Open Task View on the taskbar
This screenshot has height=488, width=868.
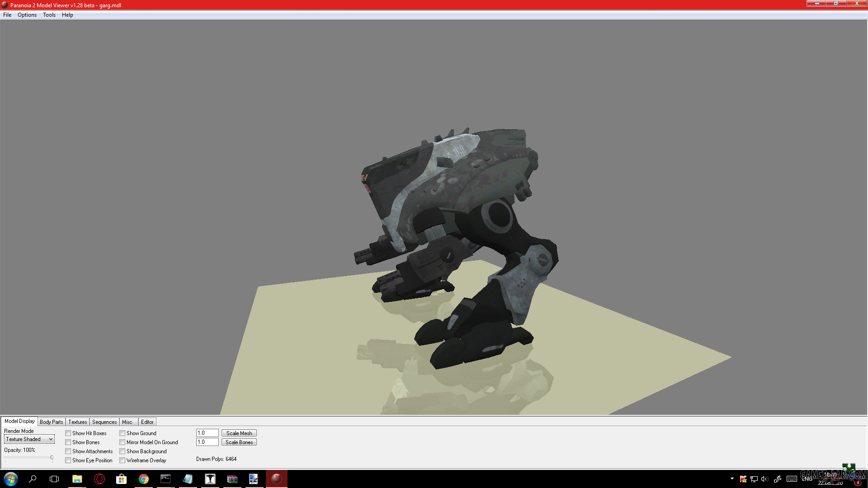54,479
